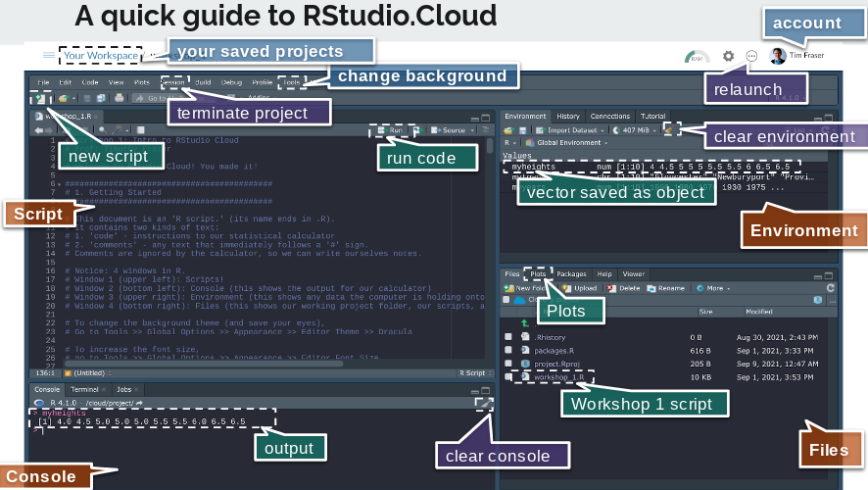Click the Cloud home icon in Files path

pos(519,300)
